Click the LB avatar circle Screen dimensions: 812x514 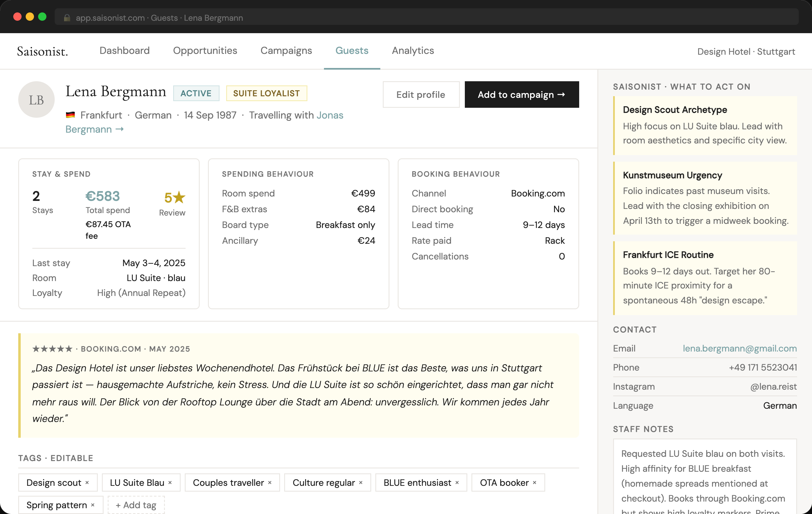tap(36, 99)
